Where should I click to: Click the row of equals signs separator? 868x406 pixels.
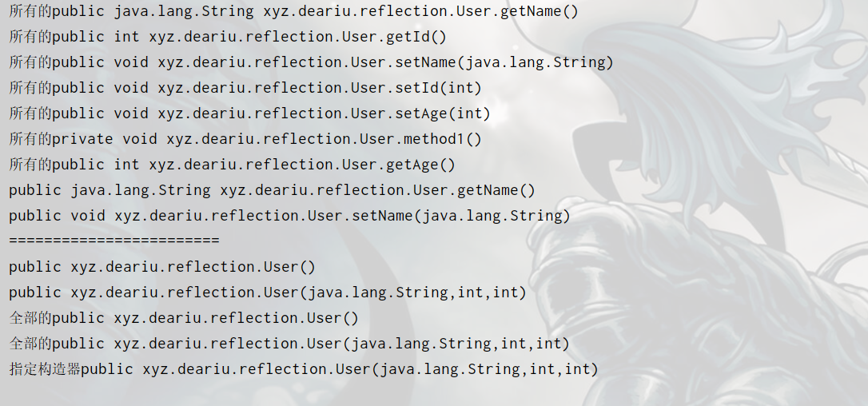point(113,241)
